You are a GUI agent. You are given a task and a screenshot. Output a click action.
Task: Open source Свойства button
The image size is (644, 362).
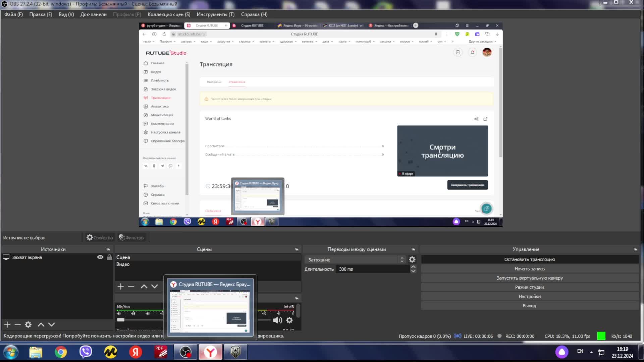(x=100, y=238)
